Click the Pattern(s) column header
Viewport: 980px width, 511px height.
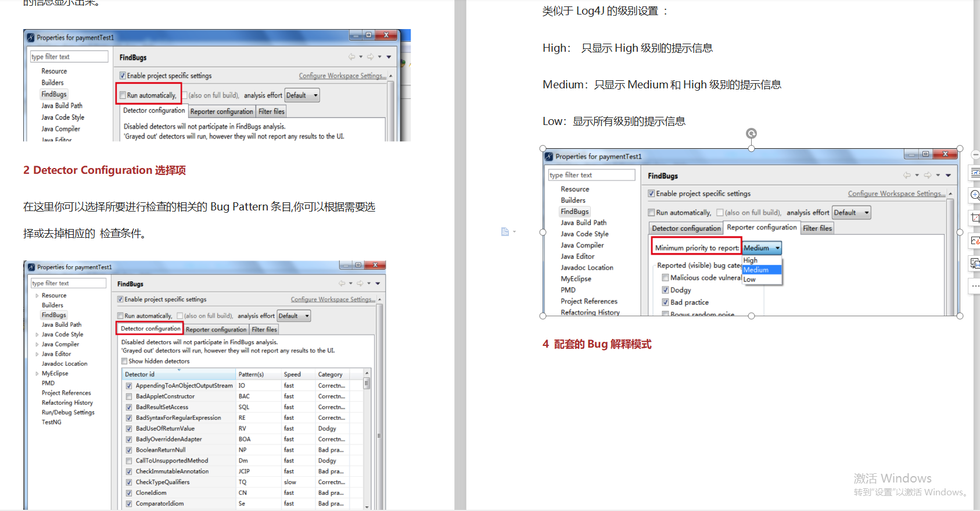point(259,374)
